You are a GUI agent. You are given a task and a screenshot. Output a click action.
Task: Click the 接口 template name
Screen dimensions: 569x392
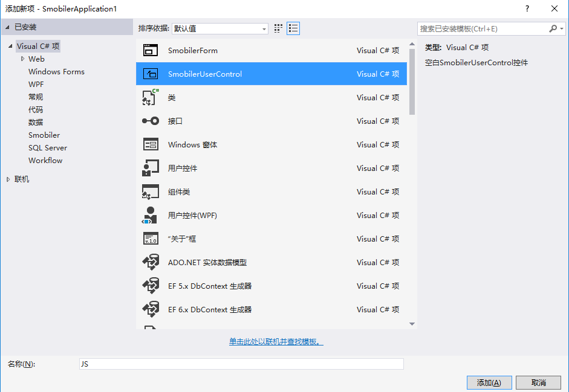[175, 121]
